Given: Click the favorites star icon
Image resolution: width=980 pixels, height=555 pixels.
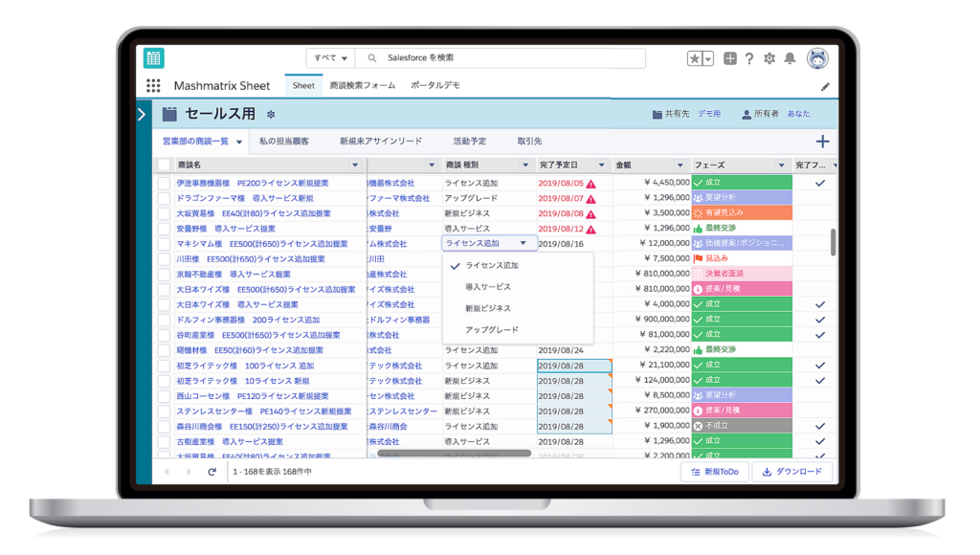Looking at the screenshot, I should tap(695, 58).
